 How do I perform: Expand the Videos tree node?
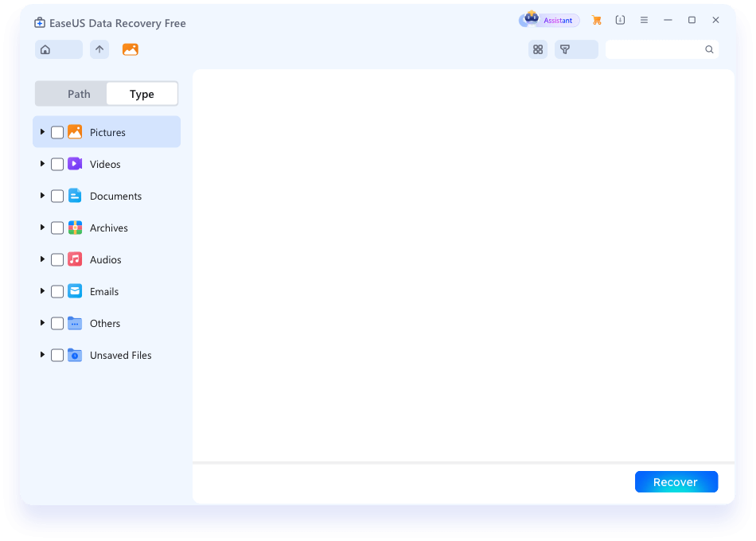[42, 163]
